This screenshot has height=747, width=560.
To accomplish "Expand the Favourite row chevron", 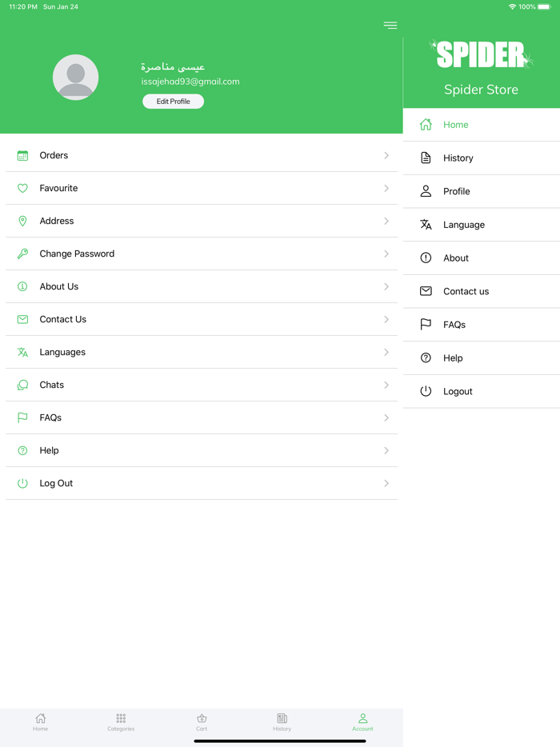I will coord(386,188).
